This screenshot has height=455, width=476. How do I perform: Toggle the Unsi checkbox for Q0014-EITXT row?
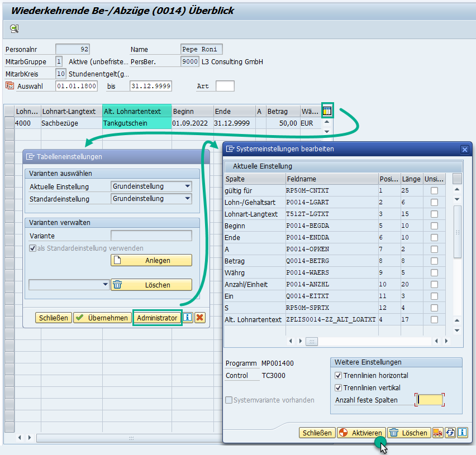coord(435,296)
